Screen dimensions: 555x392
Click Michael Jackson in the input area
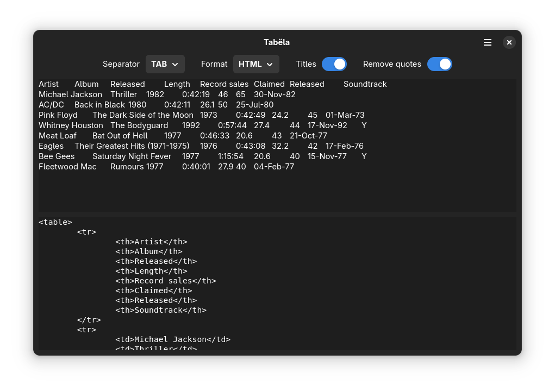coord(70,94)
